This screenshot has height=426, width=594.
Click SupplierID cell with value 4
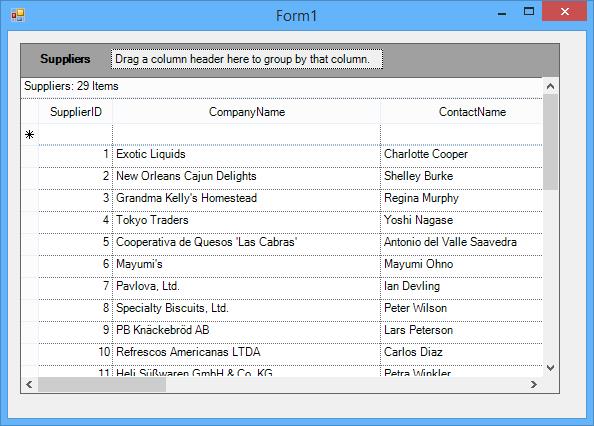(x=76, y=222)
